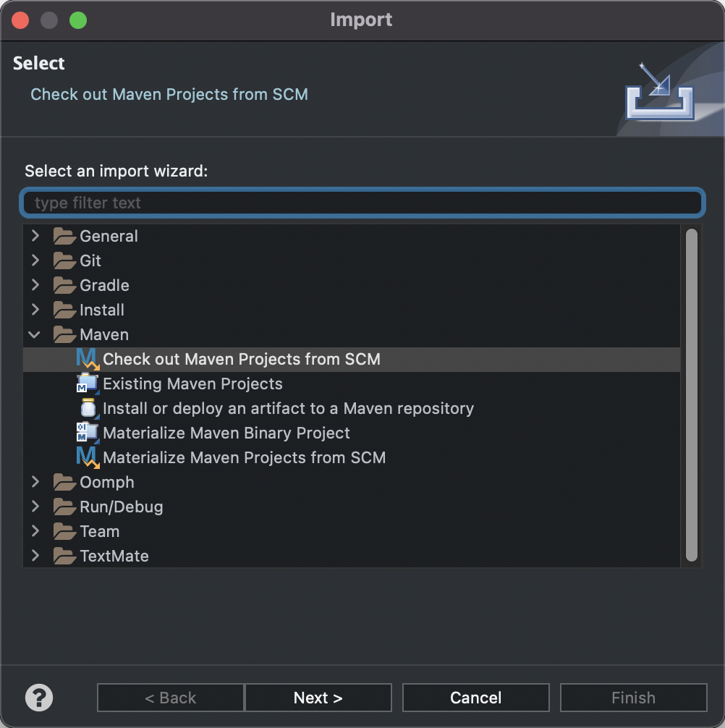Screen dimensions: 725x728
Task: Click the Materialize Maven Binary Project icon
Action: point(88,433)
